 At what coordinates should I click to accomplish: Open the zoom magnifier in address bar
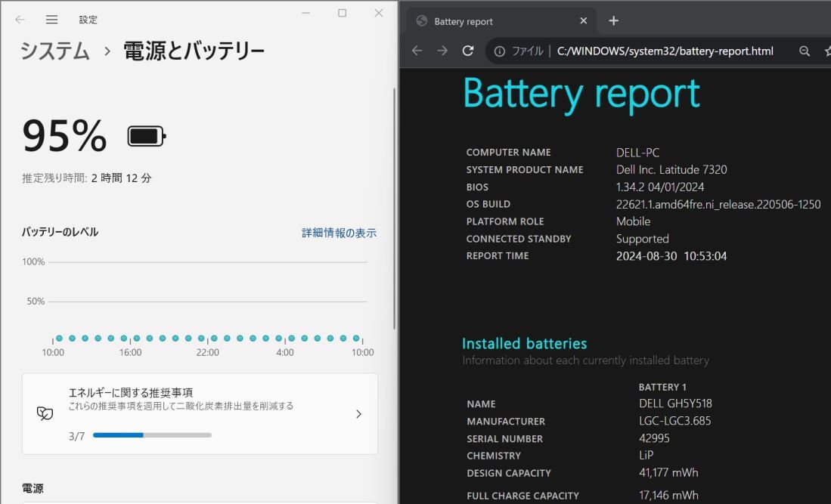pyautogui.click(x=805, y=51)
